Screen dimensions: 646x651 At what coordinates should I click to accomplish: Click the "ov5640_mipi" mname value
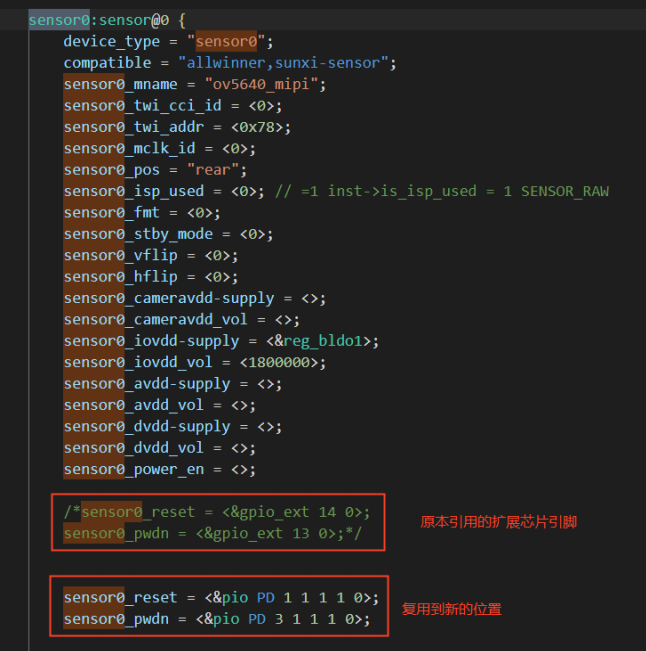pyautogui.click(x=261, y=84)
